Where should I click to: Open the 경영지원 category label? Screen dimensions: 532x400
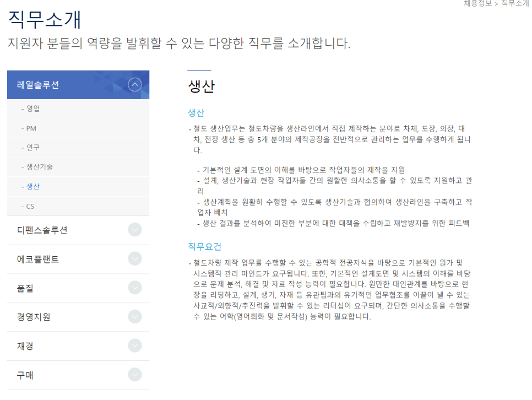tap(34, 317)
